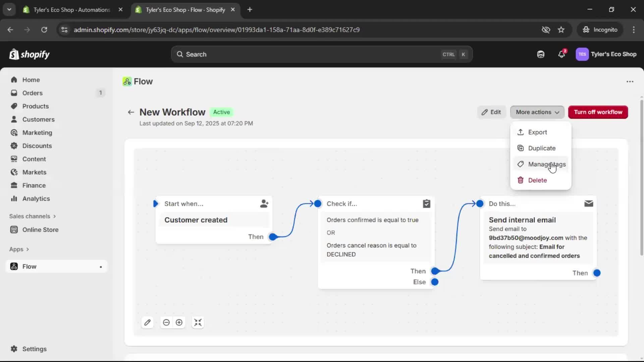Turn off the workflow
This screenshot has height=362, width=644.
pos(598,112)
